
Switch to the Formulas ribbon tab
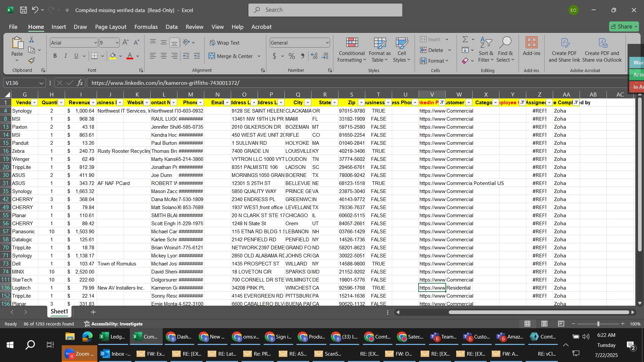point(146,27)
